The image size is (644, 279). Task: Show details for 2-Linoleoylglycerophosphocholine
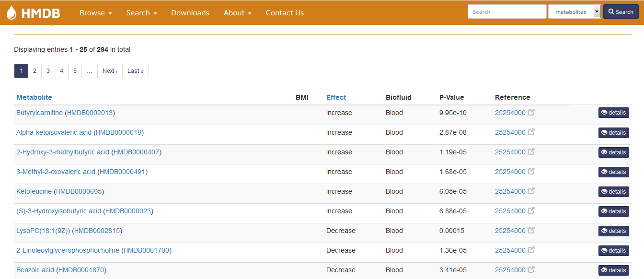pyautogui.click(x=613, y=251)
